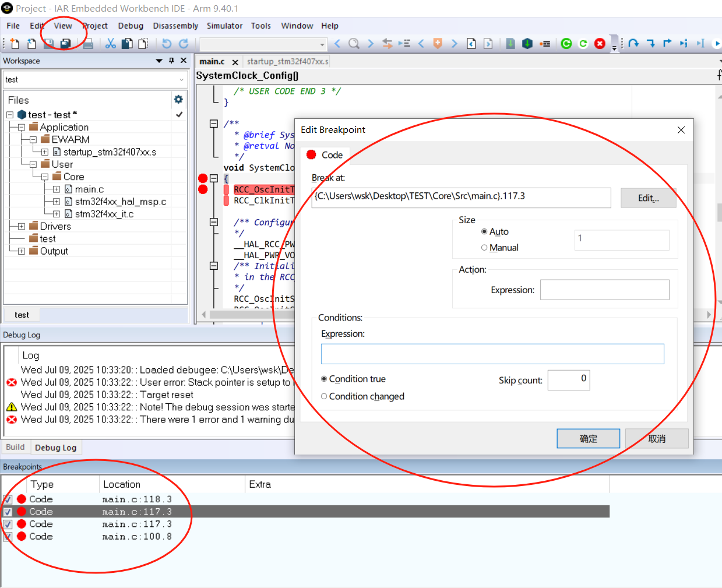This screenshot has height=588, width=722.
Task: Expand the Drivers folder node
Action: [x=22, y=227]
